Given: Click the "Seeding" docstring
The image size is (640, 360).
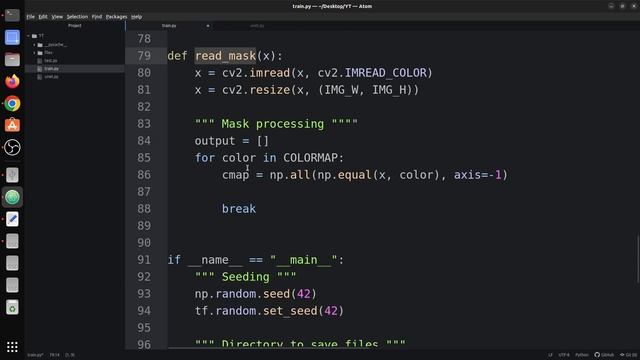Looking at the screenshot, I should pos(245,277).
